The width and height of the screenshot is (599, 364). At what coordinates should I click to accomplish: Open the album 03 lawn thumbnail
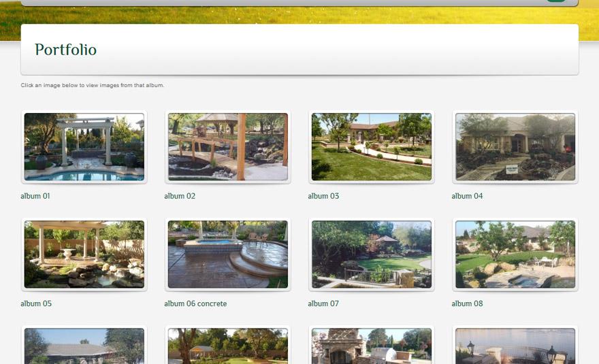(372, 147)
